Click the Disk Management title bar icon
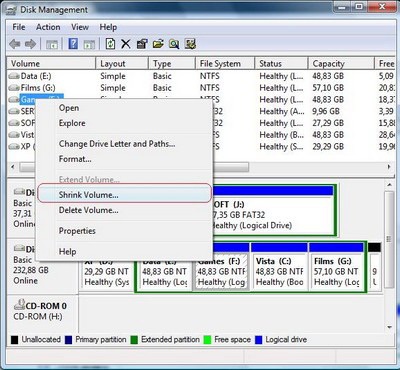The image size is (400, 370). click(x=11, y=10)
